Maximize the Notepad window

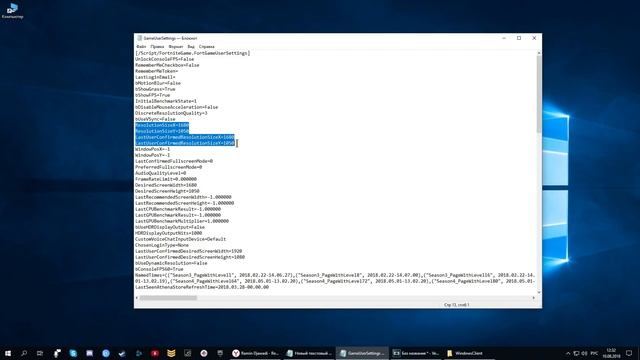pyautogui.click(x=519, y=38)
